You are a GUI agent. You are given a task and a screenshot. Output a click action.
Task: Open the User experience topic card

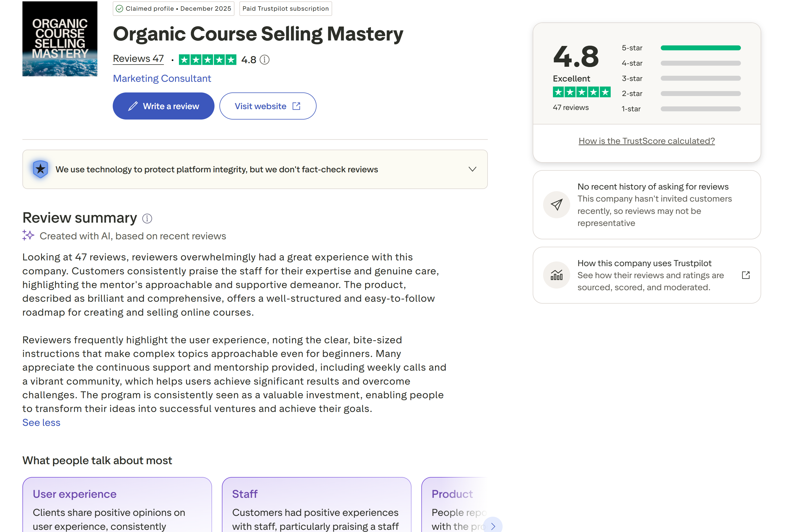[x=117, y=505]
